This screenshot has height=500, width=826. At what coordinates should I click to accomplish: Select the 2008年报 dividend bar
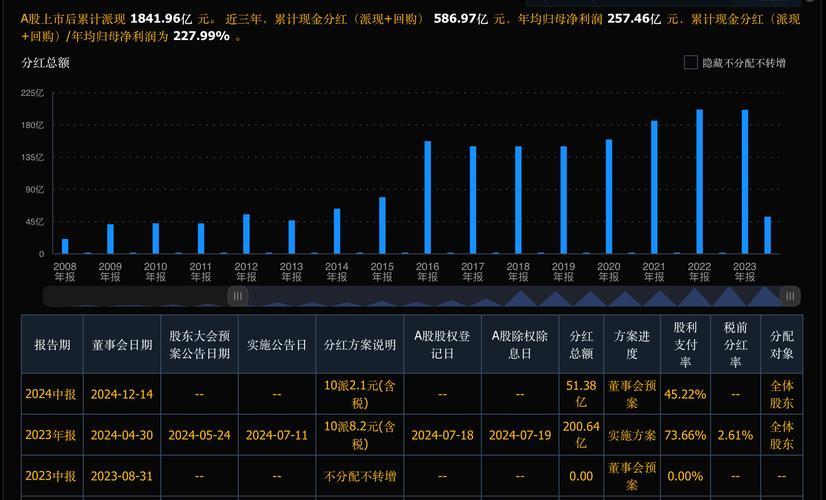[x=65, y=246]
